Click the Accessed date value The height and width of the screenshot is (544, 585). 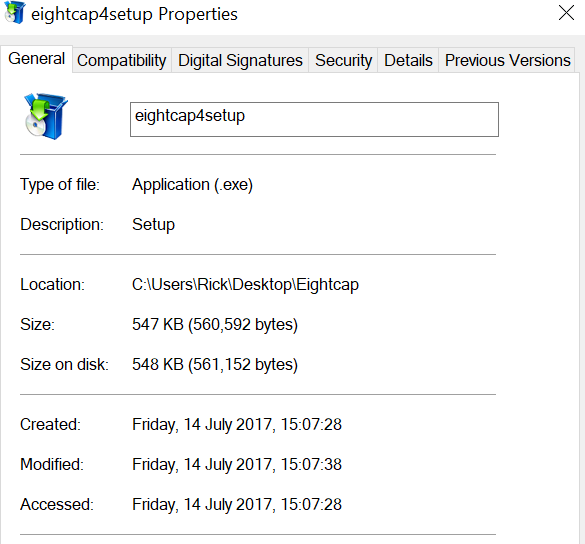[237, 504]
